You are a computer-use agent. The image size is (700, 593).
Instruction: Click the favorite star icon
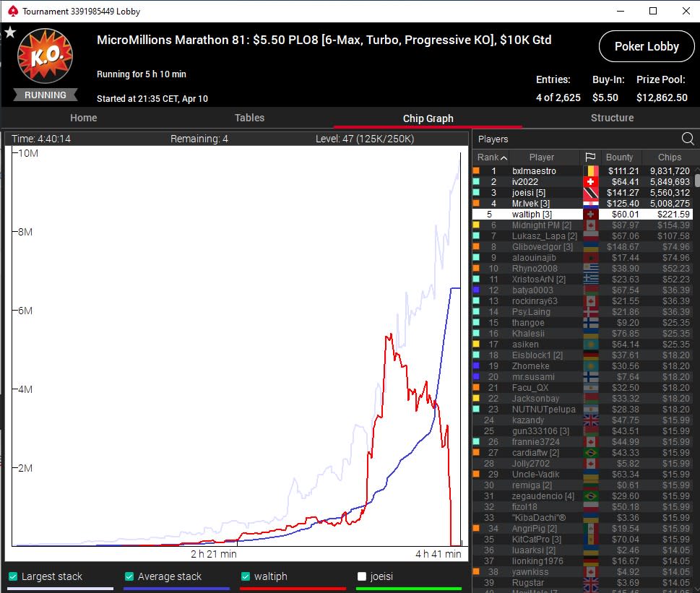10,32
